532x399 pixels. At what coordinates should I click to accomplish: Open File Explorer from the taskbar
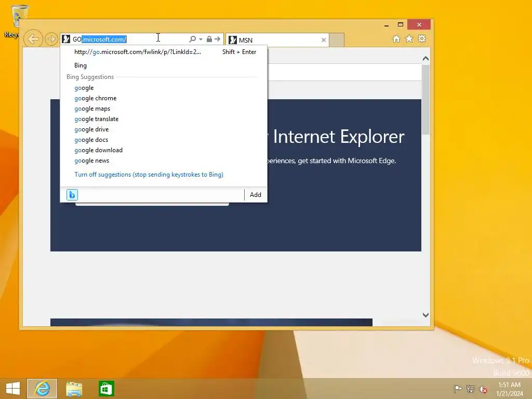coord(74,389)
